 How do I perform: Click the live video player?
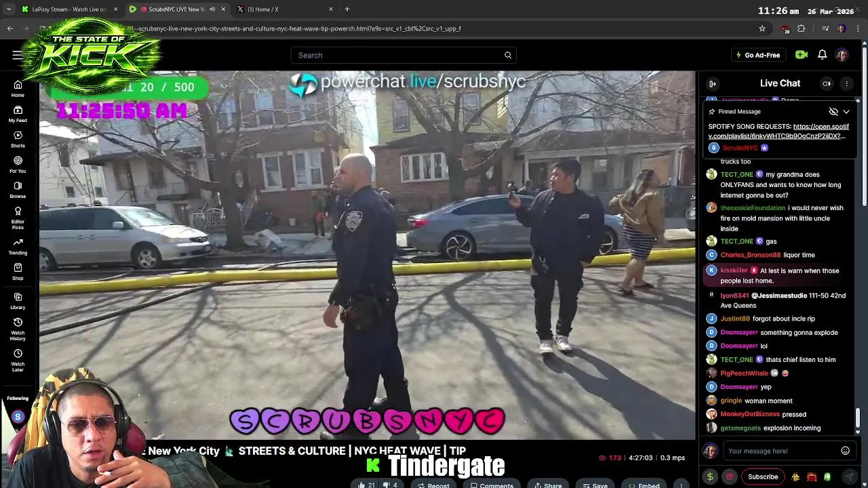point(367,255)
